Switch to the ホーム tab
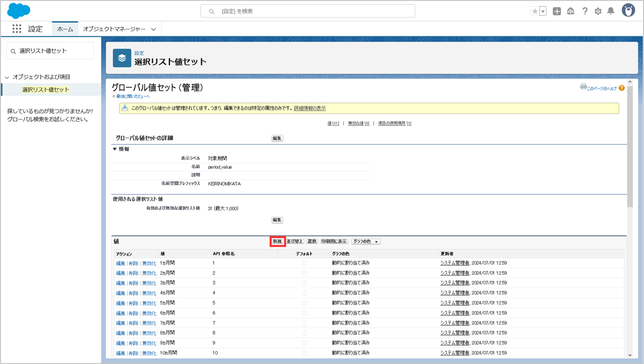 click(65, 29)
